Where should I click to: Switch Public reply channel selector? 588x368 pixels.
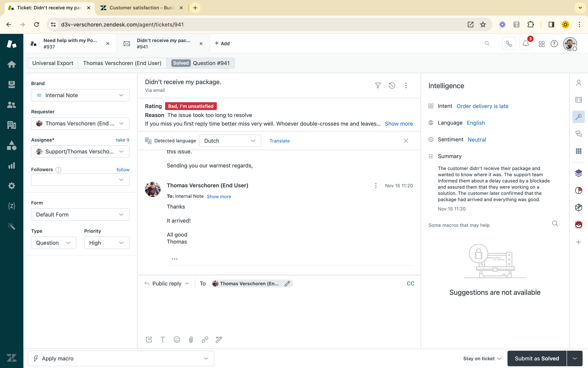click(167, 284)
